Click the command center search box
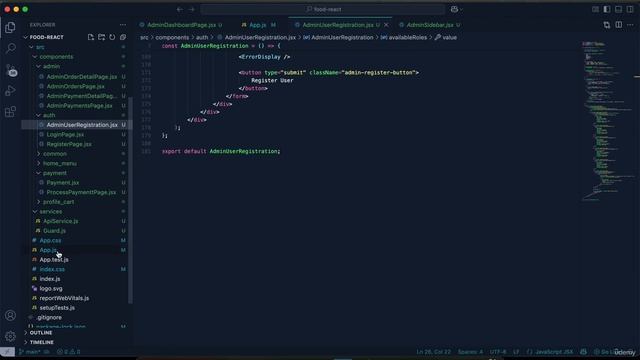 click(322, 9)
